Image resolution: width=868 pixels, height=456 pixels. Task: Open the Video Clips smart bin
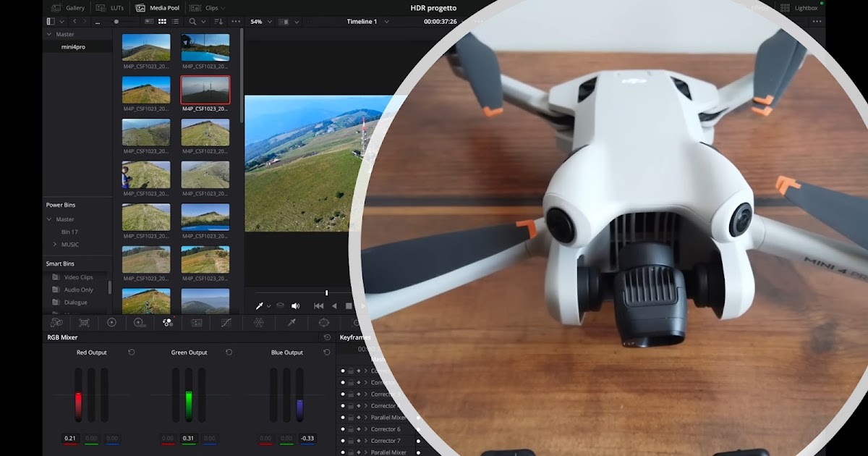(x=78, y=277)
